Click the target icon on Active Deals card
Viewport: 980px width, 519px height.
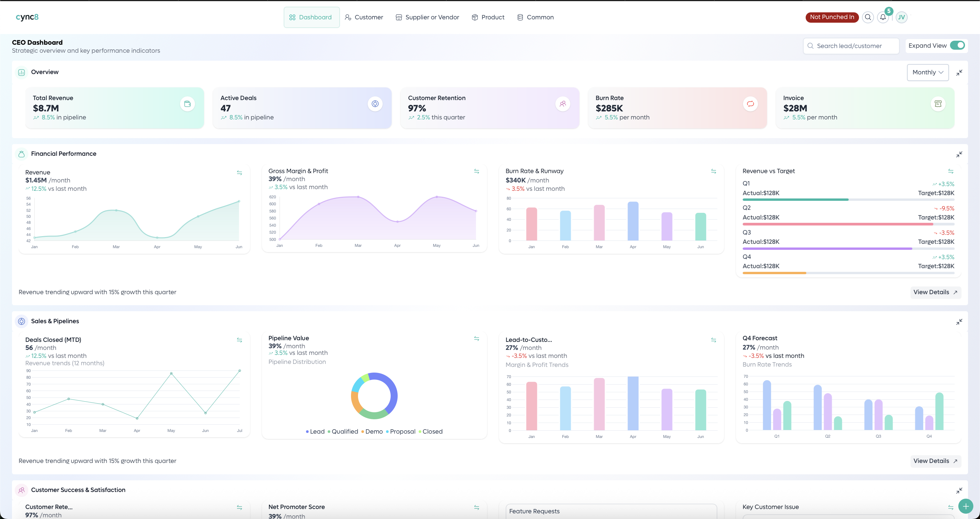pyautogui.click(x=375, y=103)
